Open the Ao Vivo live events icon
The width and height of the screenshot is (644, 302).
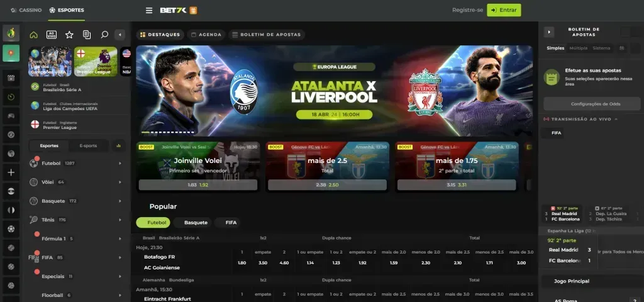pos(52,35)
